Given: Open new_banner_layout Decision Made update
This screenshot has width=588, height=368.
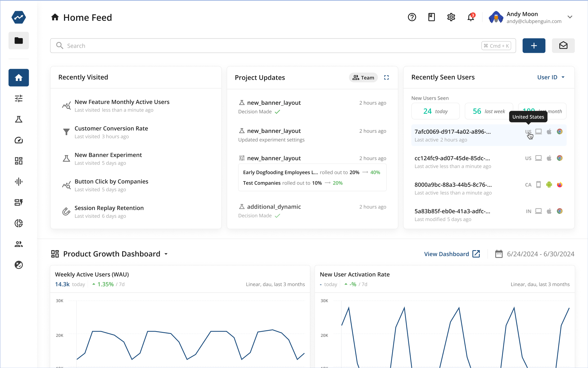Looking at the screenshot, I should [312, 107].
